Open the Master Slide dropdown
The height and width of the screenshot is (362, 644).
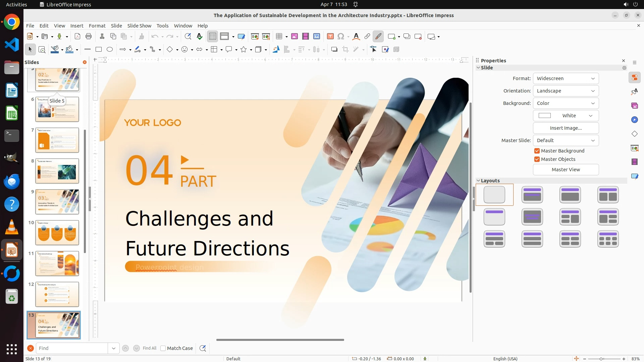[x=566, y=140]
